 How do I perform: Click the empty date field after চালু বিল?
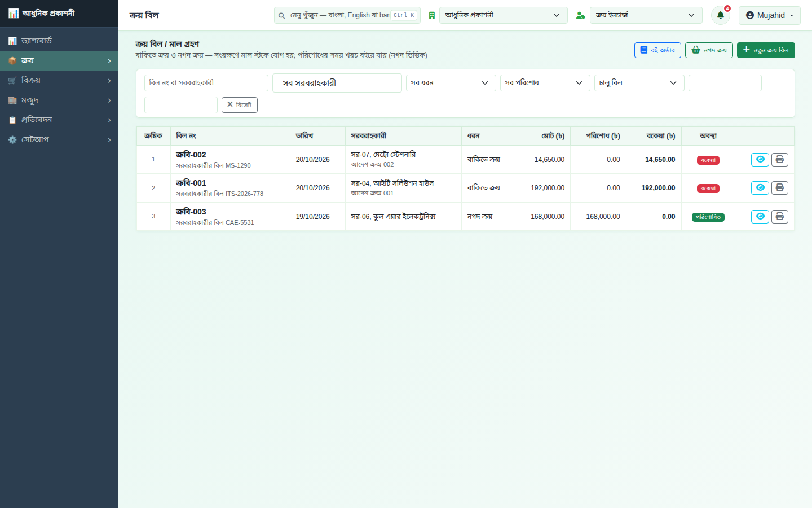(725, 83)
